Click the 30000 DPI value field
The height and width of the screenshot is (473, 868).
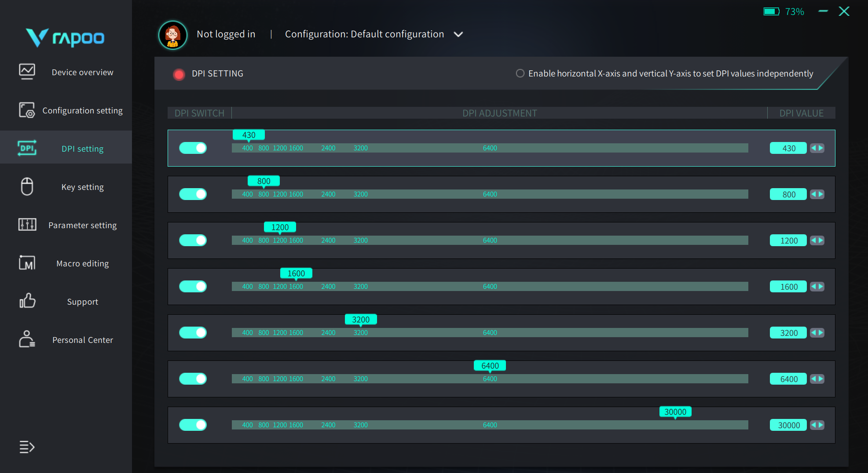point(788,425)
